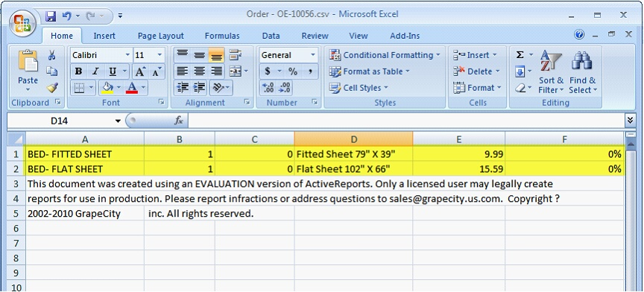This screenshot has height=292, width=644.
Task: Open Customize Quick Access Toolbar dropdown
Action: point(120,16)
